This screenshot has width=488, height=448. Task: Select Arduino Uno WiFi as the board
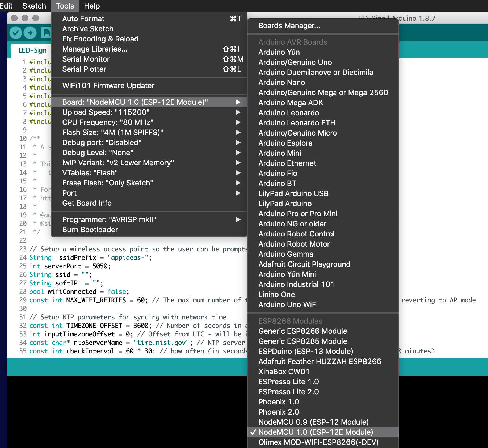288,305
